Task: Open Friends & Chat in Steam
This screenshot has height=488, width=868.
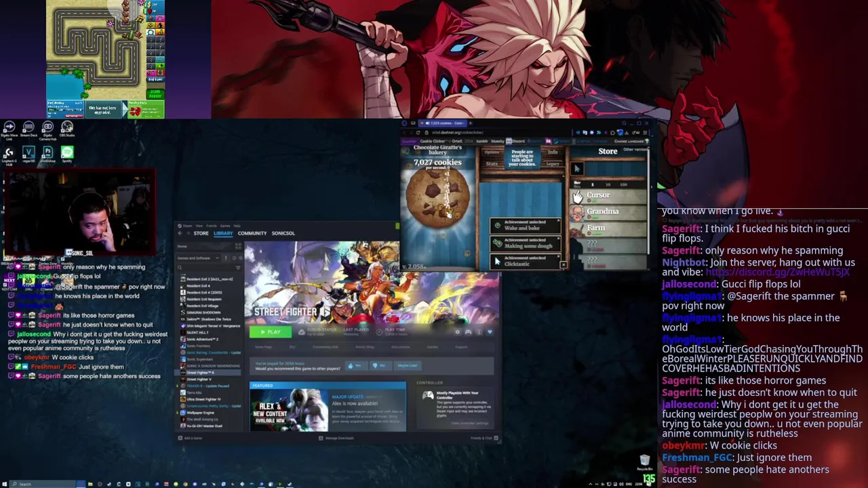Action: [484, 438]
